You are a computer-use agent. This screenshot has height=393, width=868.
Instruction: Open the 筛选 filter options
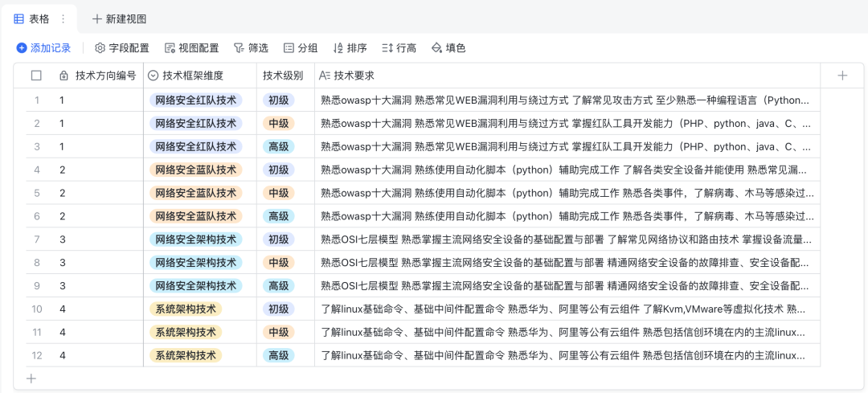click(x=252, y=48)
